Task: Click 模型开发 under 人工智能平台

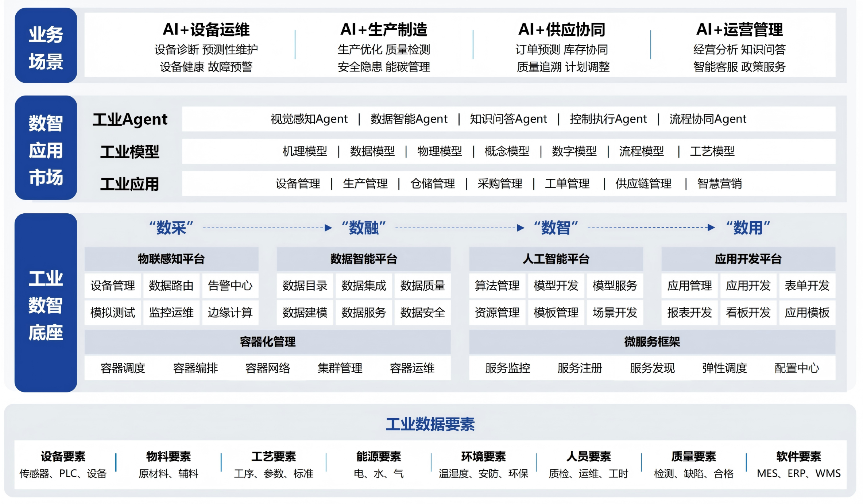Action: pos(556,286)
